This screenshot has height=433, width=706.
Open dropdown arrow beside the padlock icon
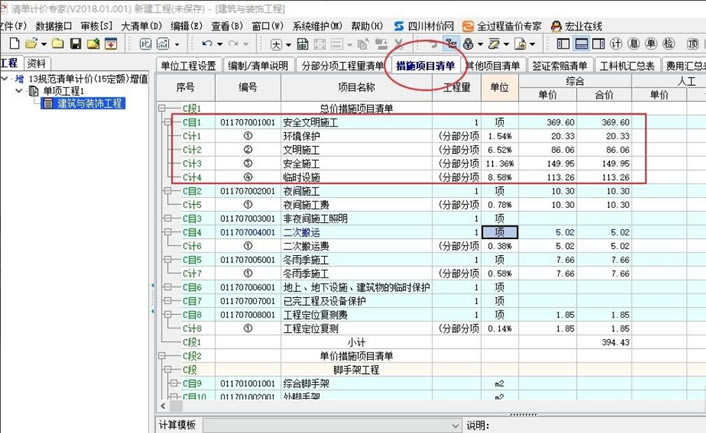(x=480, y=44)
